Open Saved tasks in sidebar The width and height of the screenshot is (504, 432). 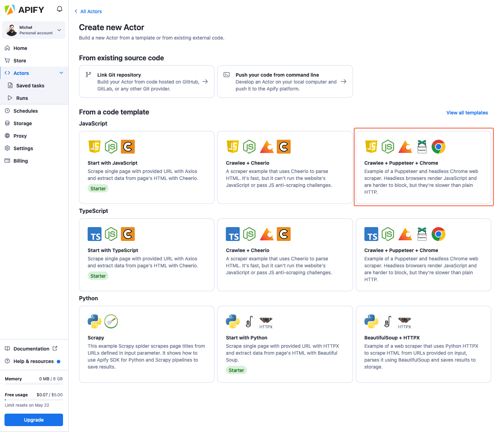30,86
